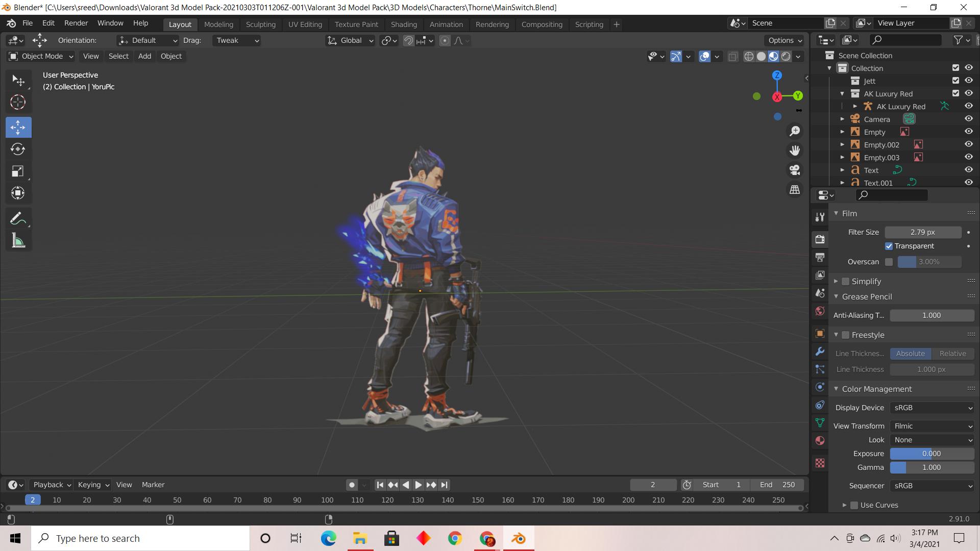Enable the Freestyle checkbox
The image size is (980, 551).
coord(846,335)
